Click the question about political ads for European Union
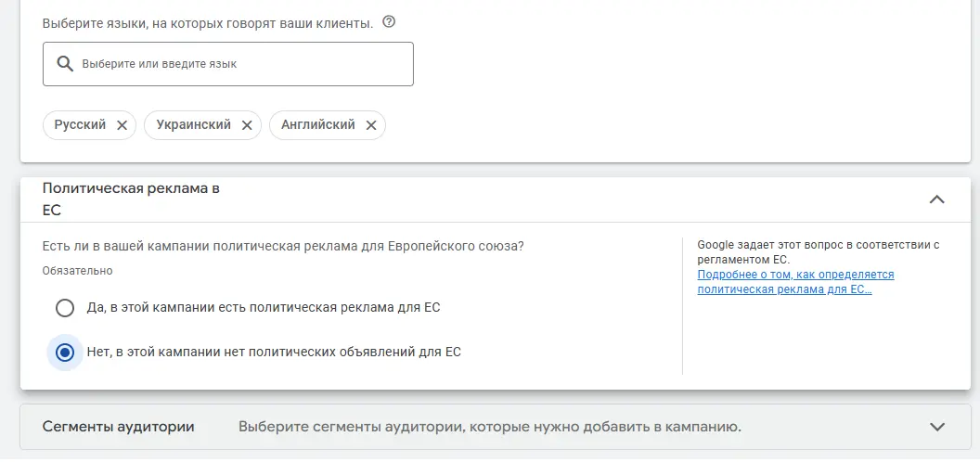980x462 pixels. [283, 247]
